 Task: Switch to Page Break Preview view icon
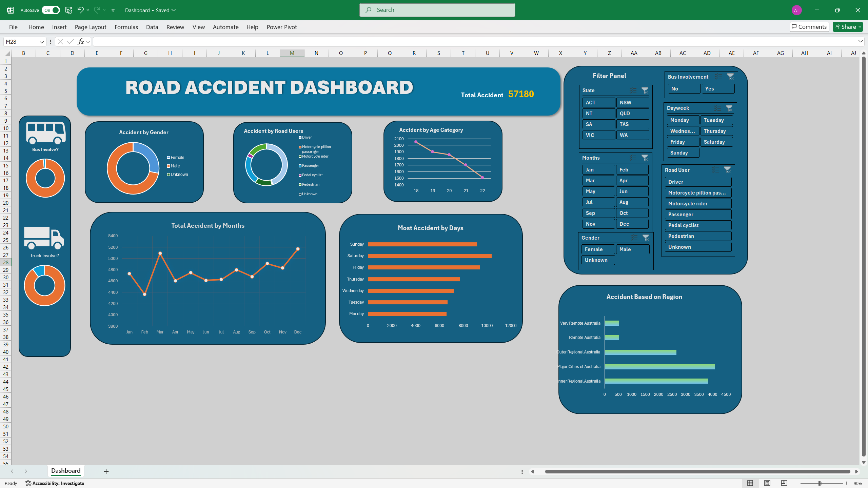[x=784, y=483]
